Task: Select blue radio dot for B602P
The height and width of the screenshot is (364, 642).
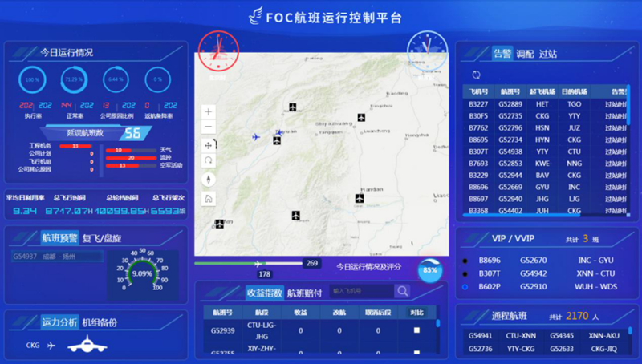Action: pyautogui.click(x=465, y=287)
